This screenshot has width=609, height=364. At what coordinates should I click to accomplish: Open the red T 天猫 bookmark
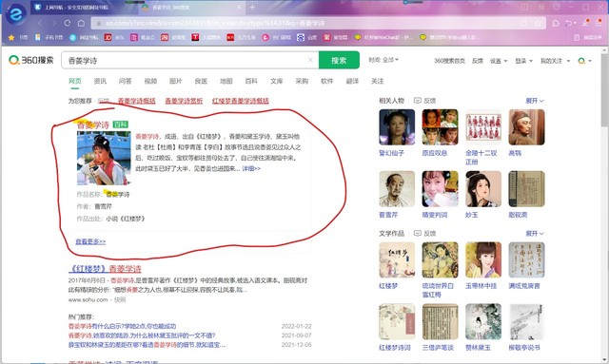coord(206,37)
